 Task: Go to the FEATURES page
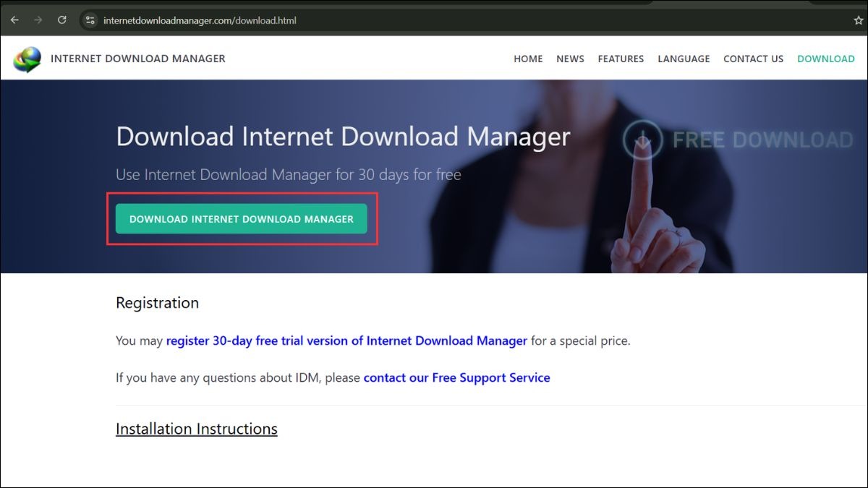coord(621,59)
